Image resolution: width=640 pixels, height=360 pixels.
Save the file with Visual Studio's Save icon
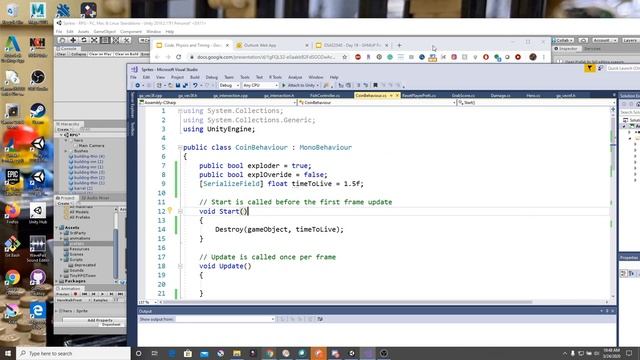click(178, 85)
